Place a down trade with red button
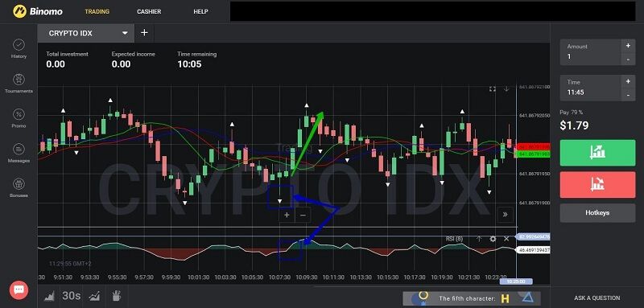The width and height of the screenshot is (644, 308). 597,184
